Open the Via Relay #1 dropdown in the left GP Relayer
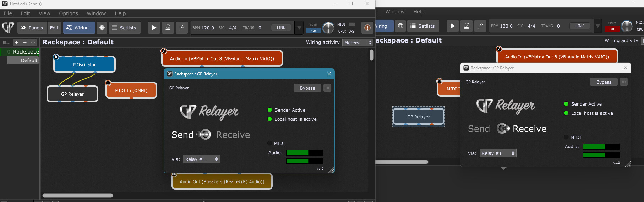This screenshot has height=202, width=644. [x=201, y=159]
